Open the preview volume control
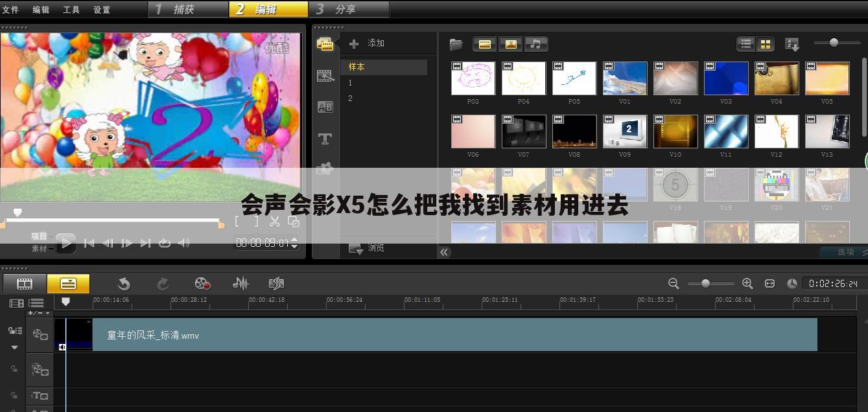This screenshot has height=412, width=868. (x=184, y=243)
